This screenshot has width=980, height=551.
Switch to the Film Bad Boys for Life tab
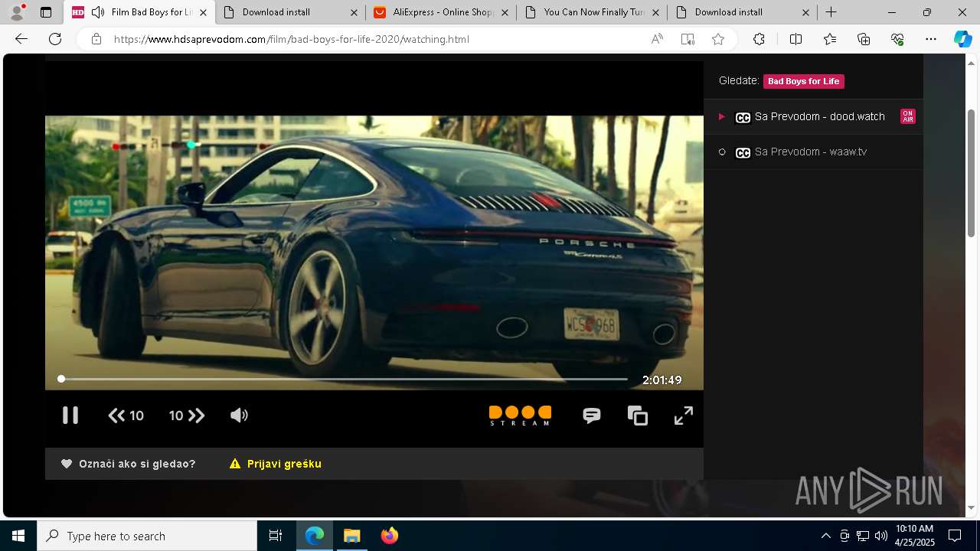click(x=139, y=12)
